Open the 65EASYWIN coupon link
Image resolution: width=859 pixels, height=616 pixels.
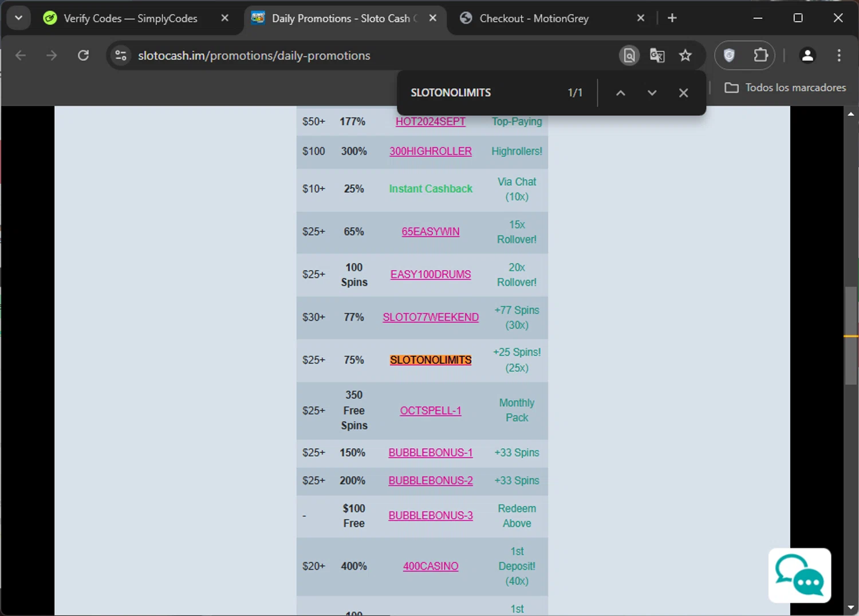(431, 231)
